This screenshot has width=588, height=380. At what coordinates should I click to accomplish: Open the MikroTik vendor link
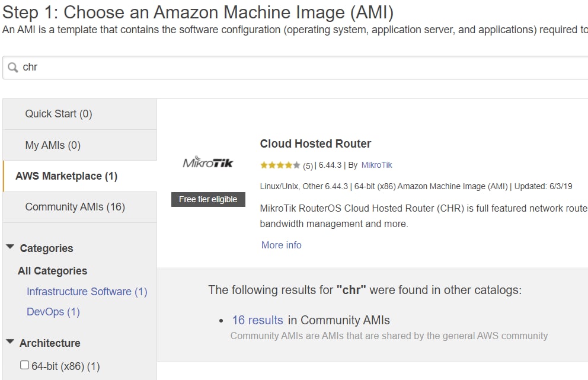pos(376,165)
